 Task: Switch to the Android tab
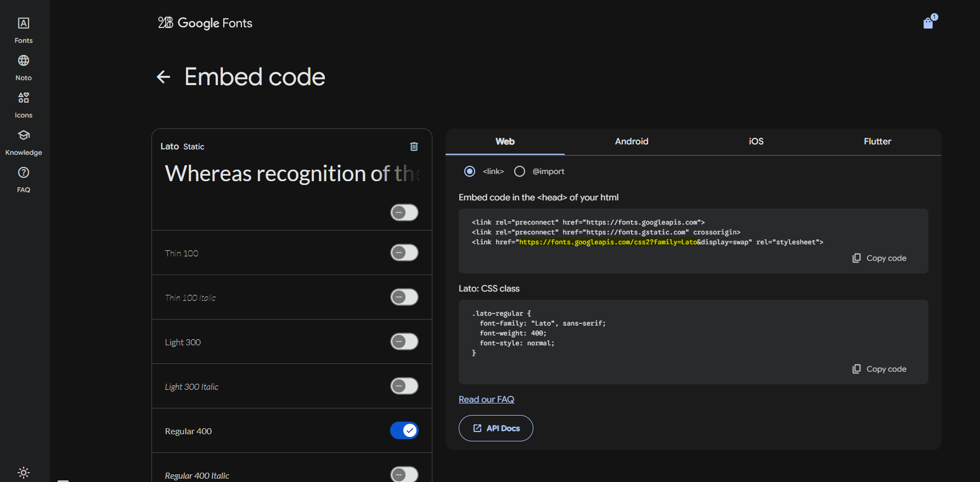pyautogui.click(x=631, y=142)
